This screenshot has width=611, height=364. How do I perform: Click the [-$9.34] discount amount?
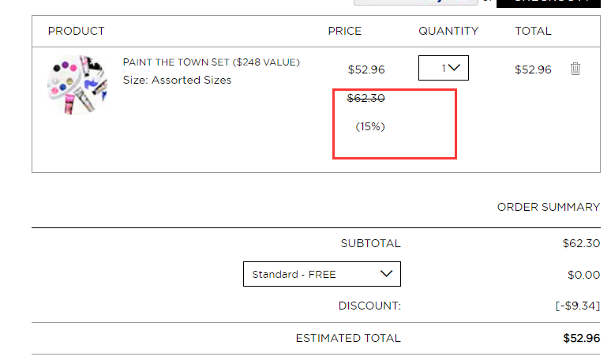pyautogui.click(x=578, y=306)
